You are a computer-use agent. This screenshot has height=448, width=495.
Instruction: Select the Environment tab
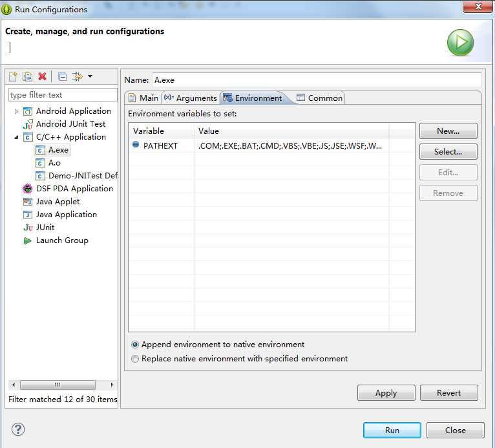click(253, 98)
